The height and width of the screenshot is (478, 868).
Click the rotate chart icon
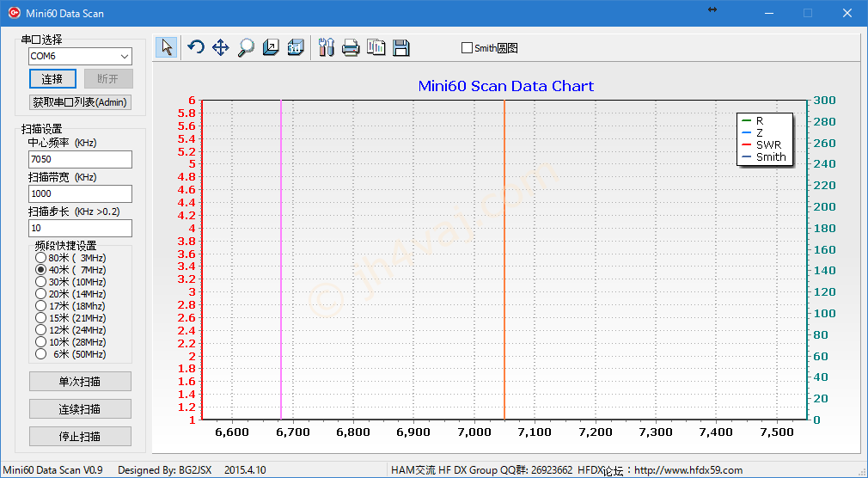point(196,47)
